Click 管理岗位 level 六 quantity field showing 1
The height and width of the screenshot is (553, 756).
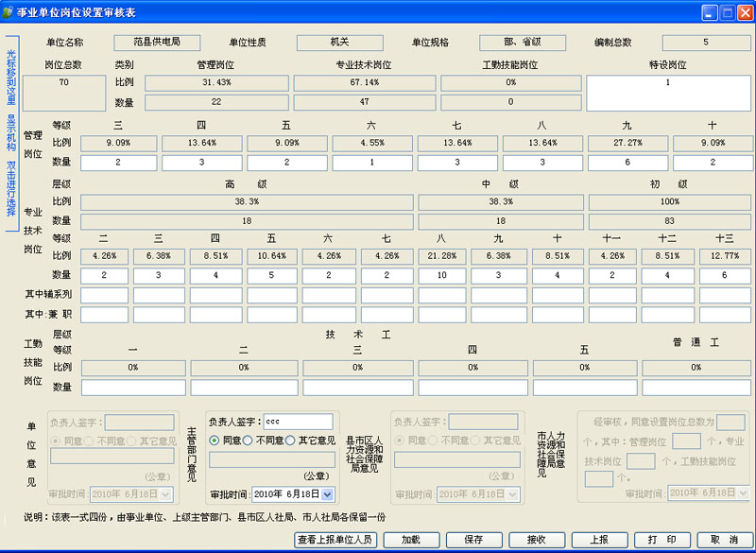(372, 163)
